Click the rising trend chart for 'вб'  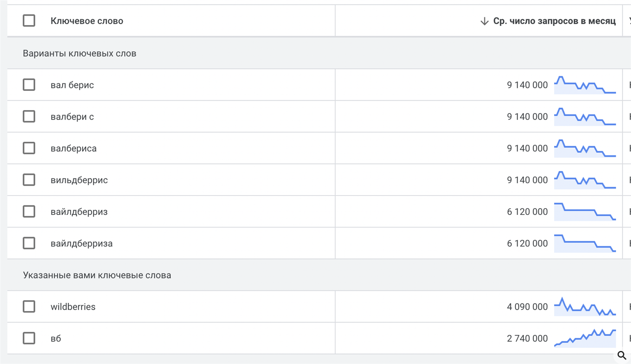tap(585, 338)
